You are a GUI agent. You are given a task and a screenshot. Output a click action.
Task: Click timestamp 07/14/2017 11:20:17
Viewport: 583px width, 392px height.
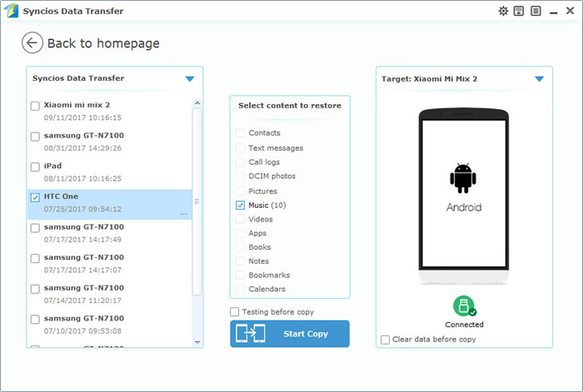pos(82,300)
